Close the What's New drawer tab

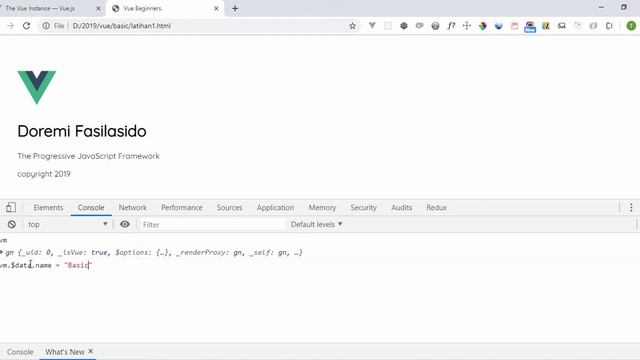coord(91,351)
